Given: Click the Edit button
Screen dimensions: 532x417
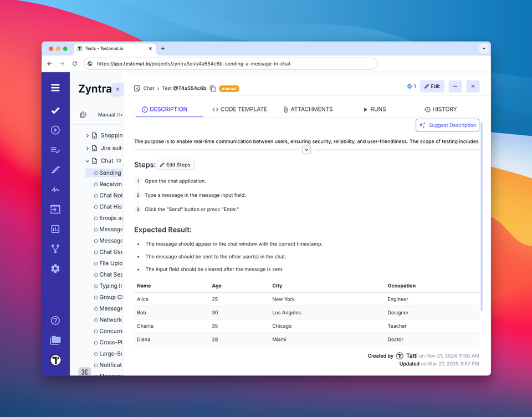Looking at the screenshot, I should pyautogui.click(x=432, y=87).
